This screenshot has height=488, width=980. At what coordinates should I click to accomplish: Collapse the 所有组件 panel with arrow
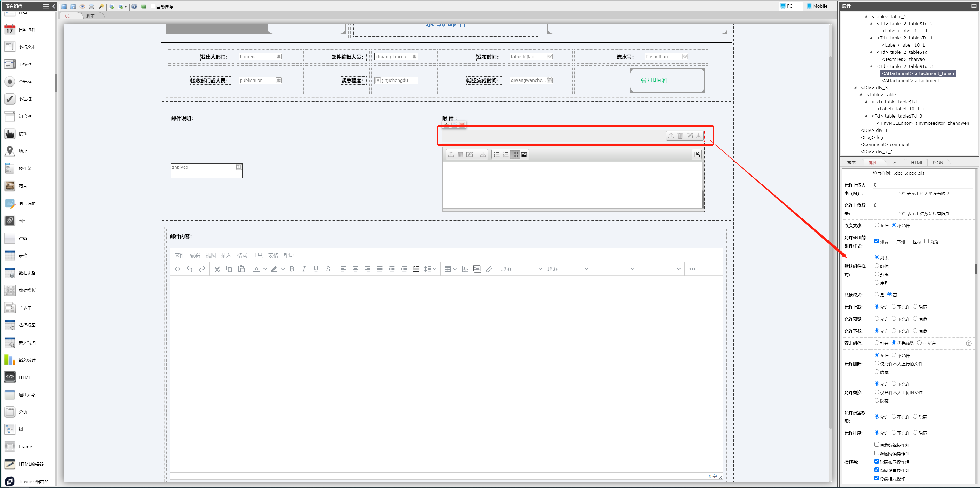click(54, 6)
